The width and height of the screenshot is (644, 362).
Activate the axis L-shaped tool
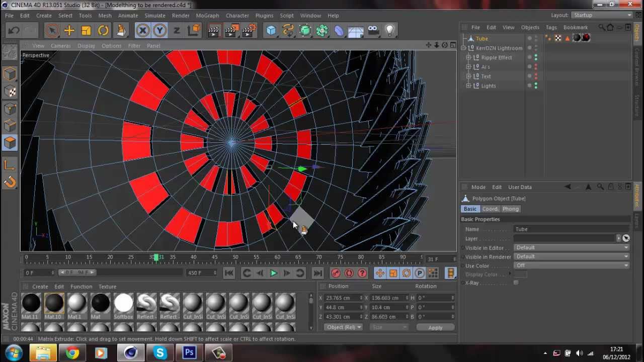click(x=10, y=165)
